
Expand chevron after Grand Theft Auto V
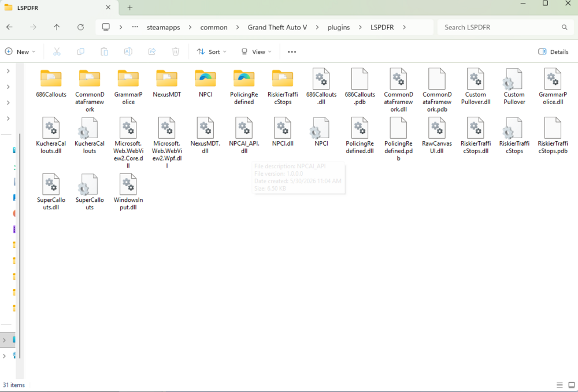click(x=317, y=27)
